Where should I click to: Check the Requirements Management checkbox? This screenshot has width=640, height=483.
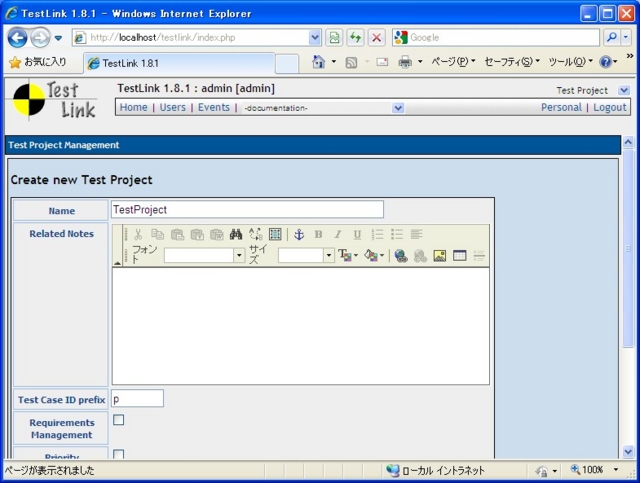point(119,420)
